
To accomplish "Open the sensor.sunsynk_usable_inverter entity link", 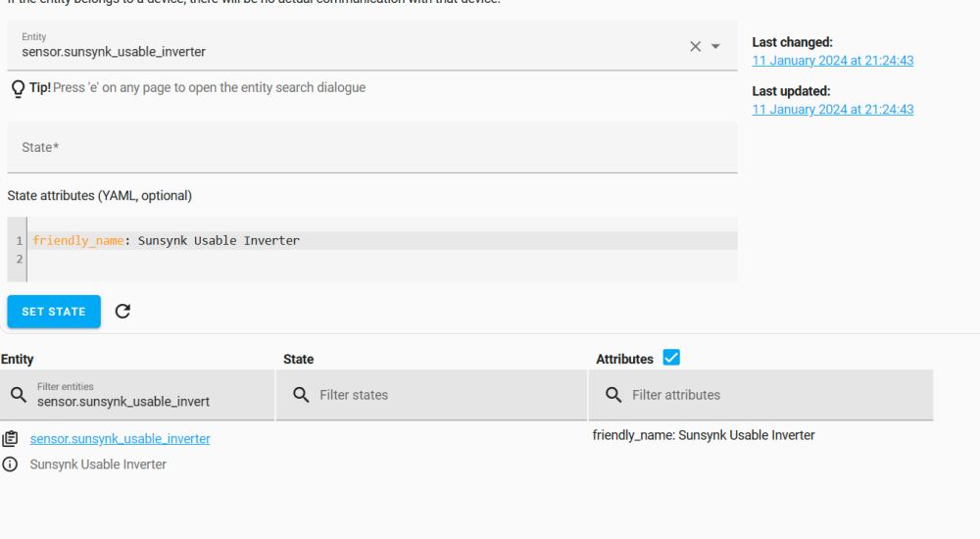I will (120, 439).
